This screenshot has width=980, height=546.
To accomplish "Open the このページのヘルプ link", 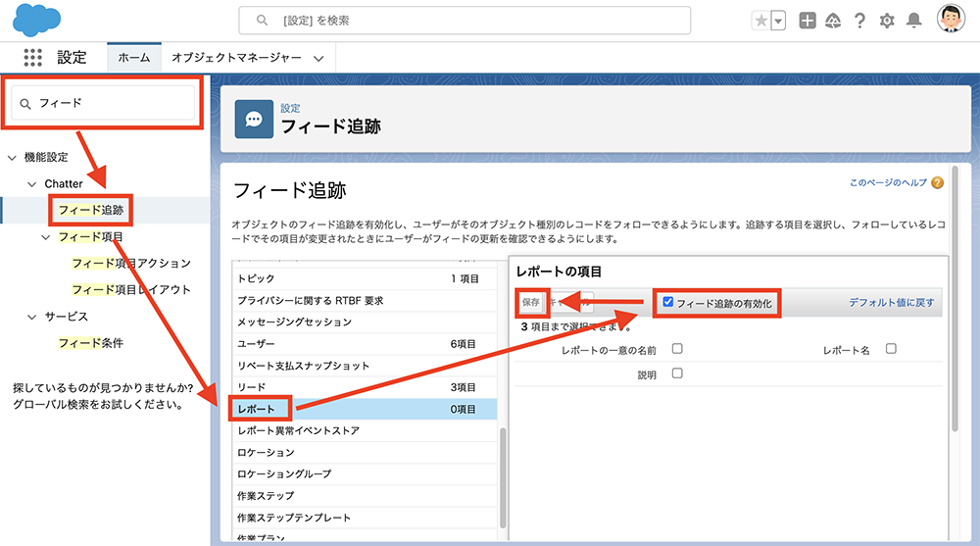I will pyautogui.click(x=888, y=182).
